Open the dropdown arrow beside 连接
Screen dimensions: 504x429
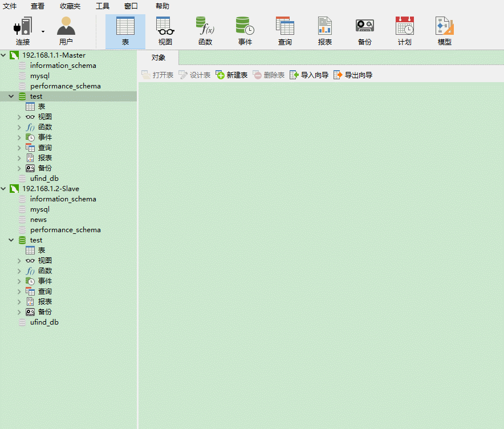pos(42,31)
